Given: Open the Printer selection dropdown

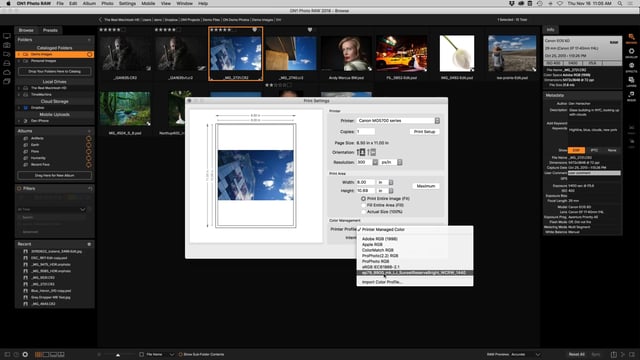Looking at the screenshot, I should coord(398,121).
